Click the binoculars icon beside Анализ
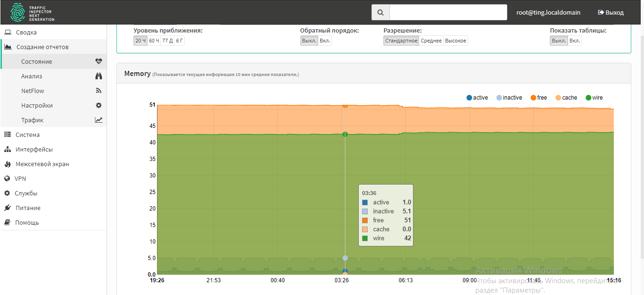The image size is (644, 295). click(x=99, y=76)
